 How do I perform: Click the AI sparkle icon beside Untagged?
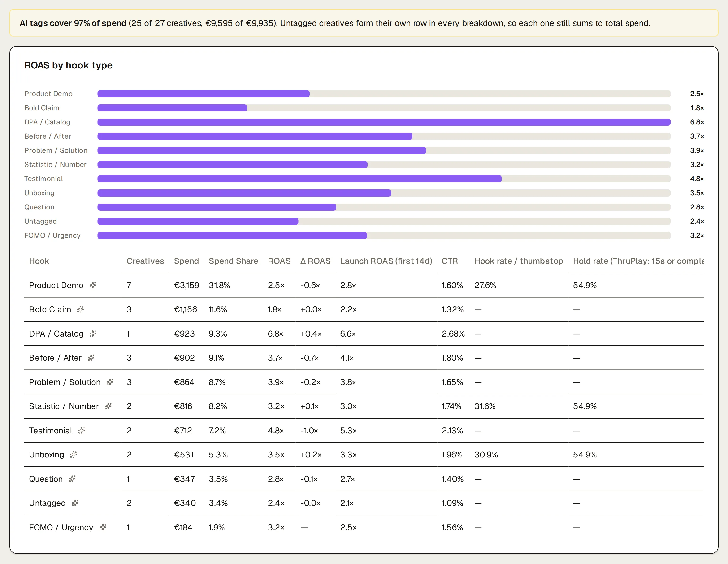pos(75,503)
